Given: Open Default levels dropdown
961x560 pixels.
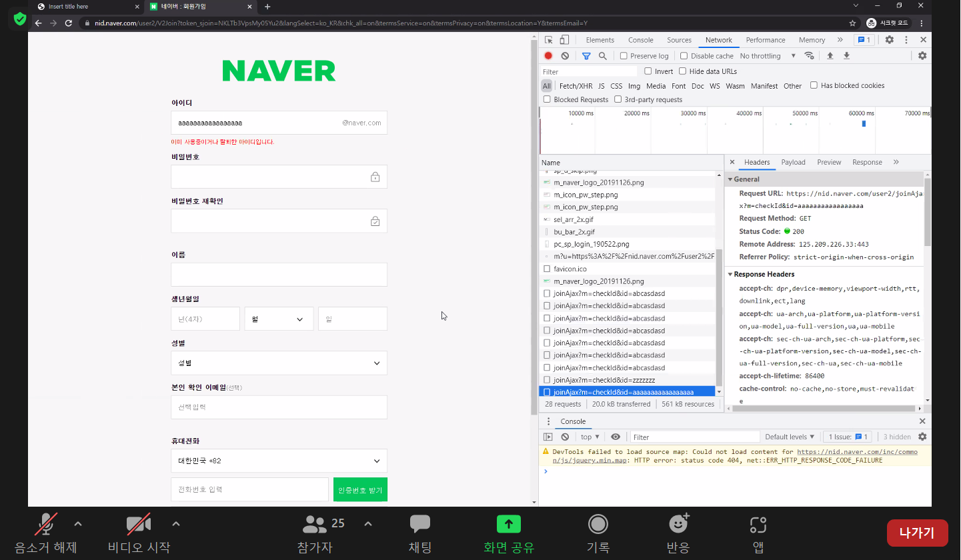Looking at the screenshot, I should pyautogui.click(x=790, y=437).
